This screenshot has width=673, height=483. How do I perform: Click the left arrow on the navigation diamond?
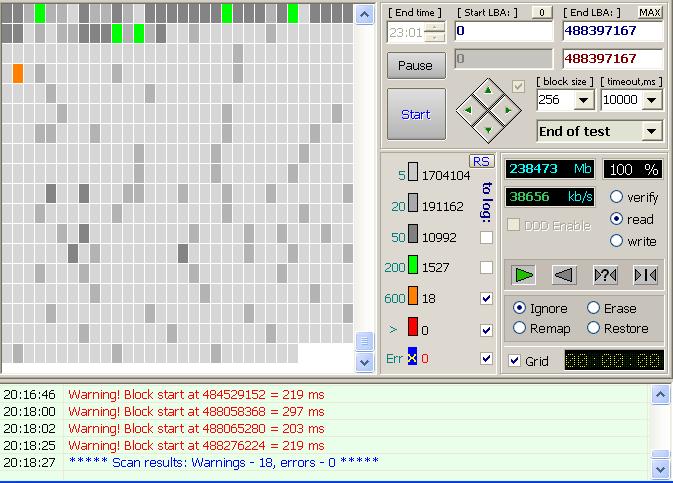(x=468, y=110)
